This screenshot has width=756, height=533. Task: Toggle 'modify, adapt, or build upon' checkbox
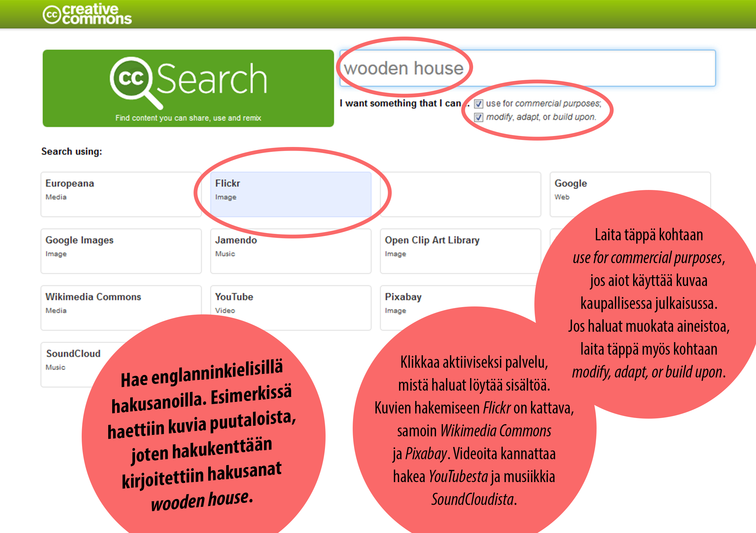coord(478,117)
